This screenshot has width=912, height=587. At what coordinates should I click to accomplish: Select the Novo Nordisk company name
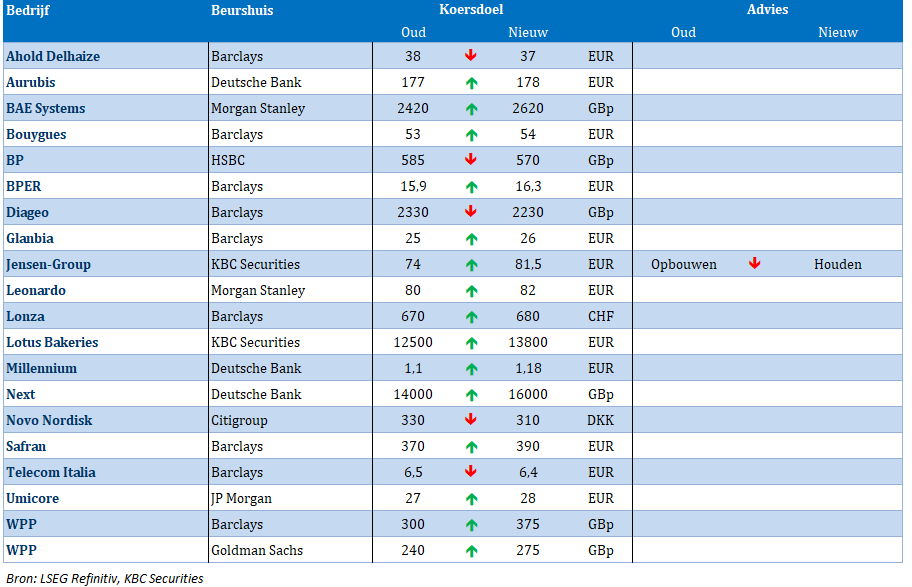point(49,421)
